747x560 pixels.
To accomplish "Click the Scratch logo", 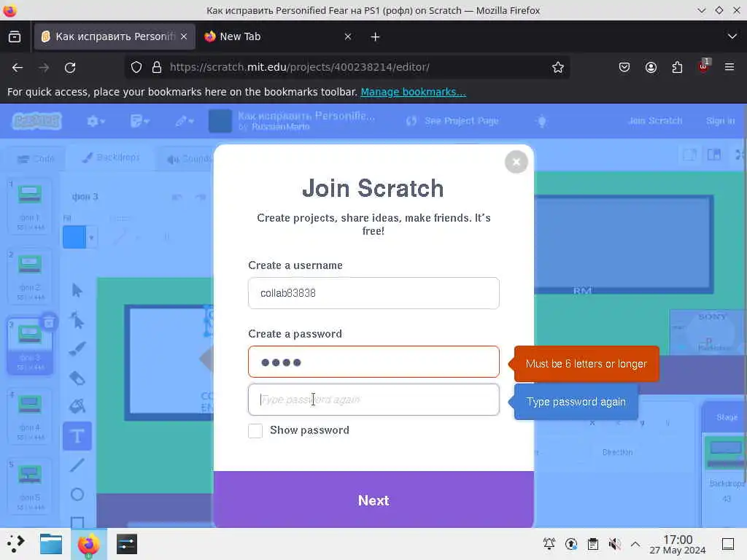I will pyautogui.click(x=36, y=121).
